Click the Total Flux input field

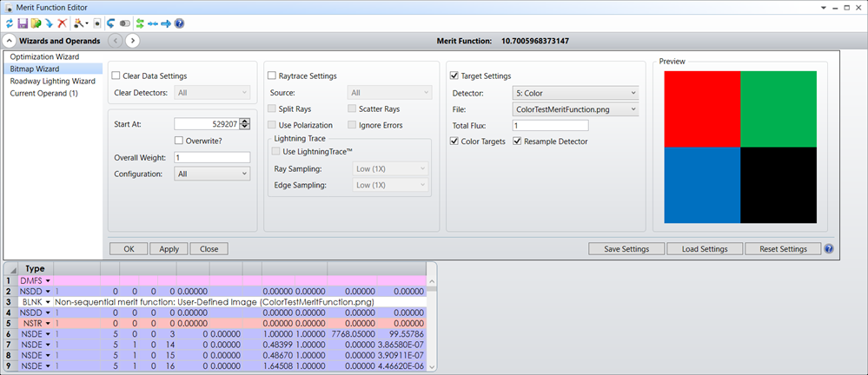coord(550,126)
